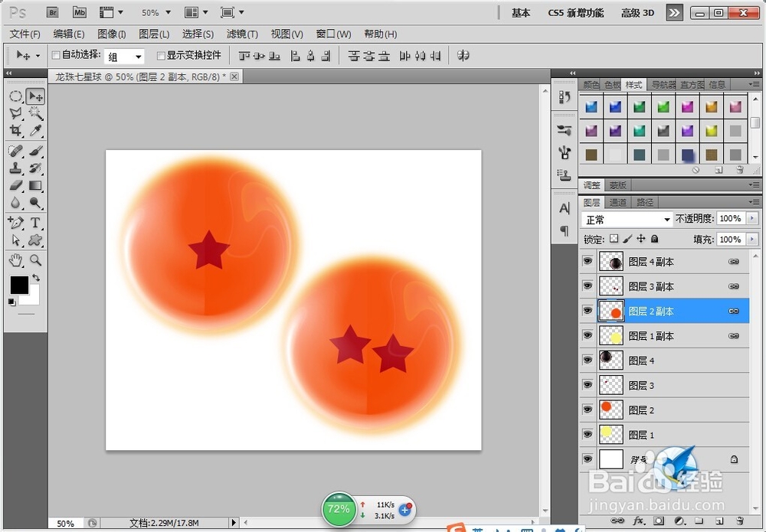The height and width of the screenshot is (532, 766).
Task: Select the Brush tool
Action: coord(35,150)
